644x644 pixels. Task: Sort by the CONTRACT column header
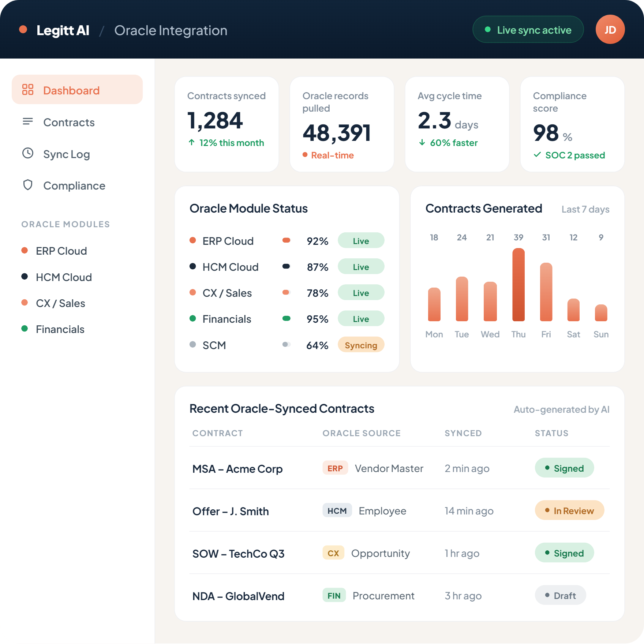(x=218, y=433)
